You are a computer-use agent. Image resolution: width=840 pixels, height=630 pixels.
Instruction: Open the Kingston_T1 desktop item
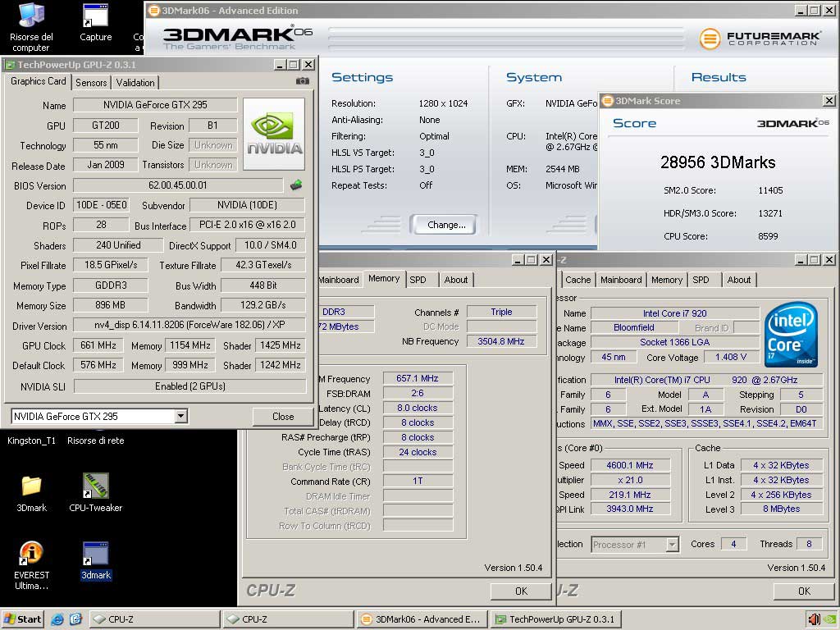click(x=31, y=441)
